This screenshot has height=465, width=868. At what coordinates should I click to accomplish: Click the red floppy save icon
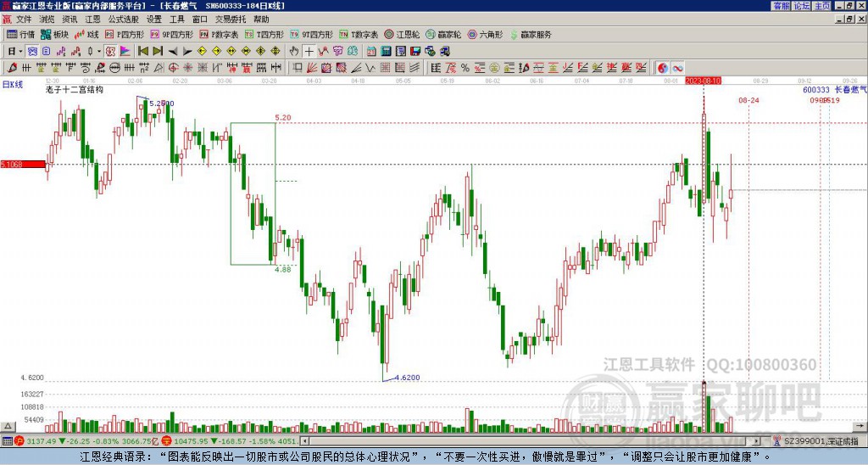[415, 51]
